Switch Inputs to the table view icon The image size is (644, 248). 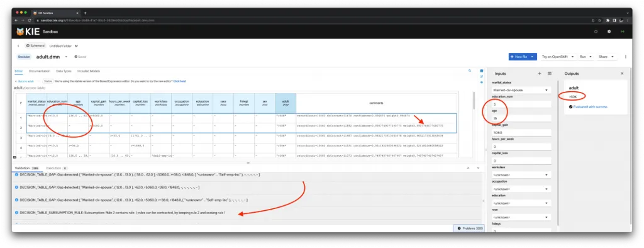pos(550,74)
